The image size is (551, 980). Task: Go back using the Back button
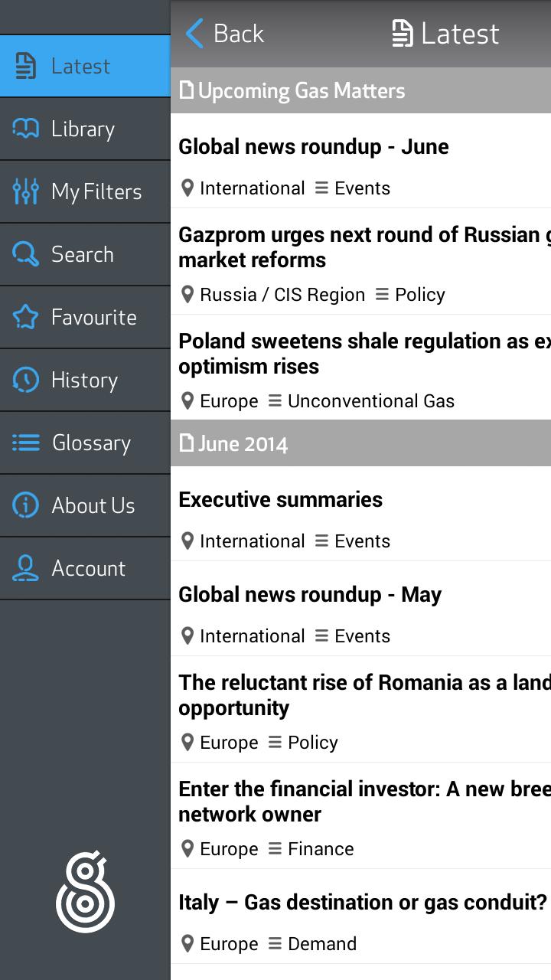click(225, 34)
